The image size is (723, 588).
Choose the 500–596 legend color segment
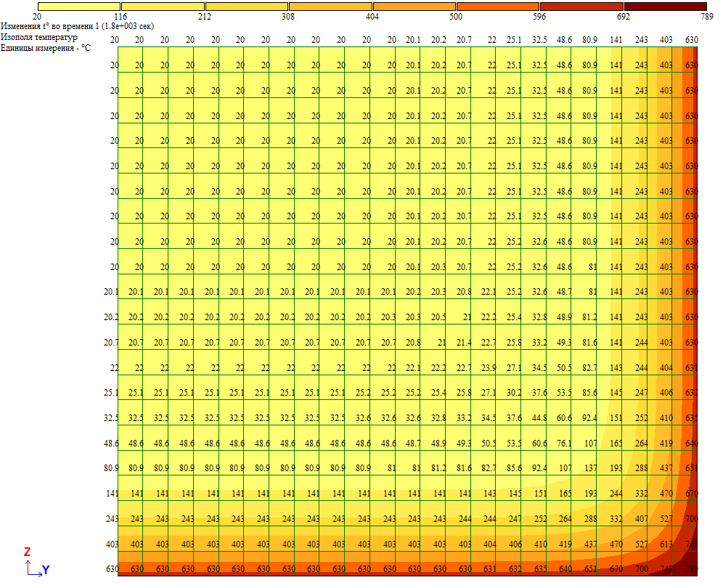coord(497,7)
